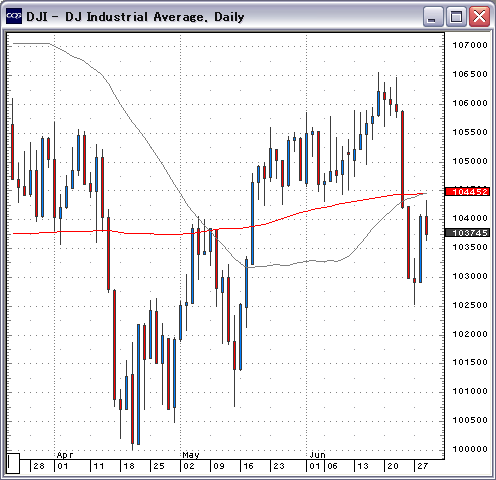Click the 09 date label on time axis

(x=219, y=466)
